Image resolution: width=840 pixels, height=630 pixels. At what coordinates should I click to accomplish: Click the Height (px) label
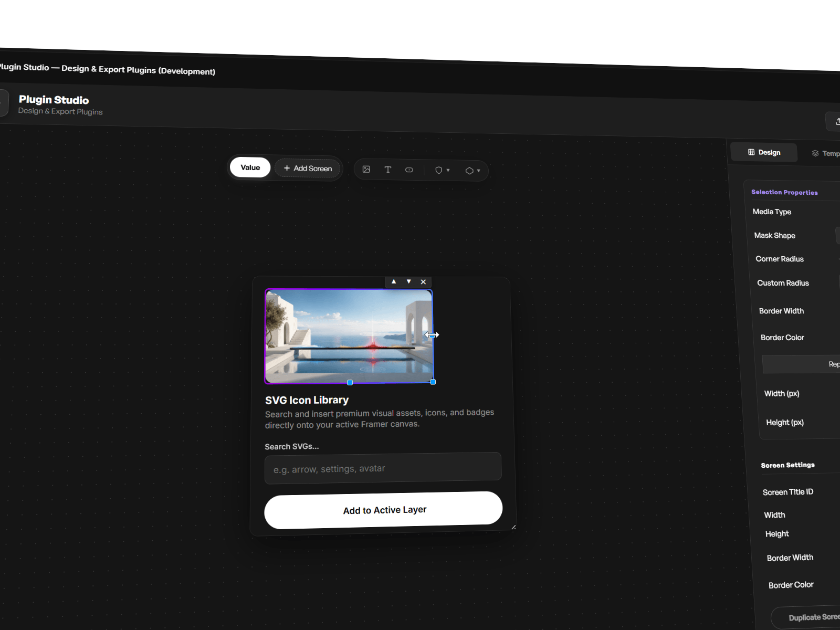(785, 423)
